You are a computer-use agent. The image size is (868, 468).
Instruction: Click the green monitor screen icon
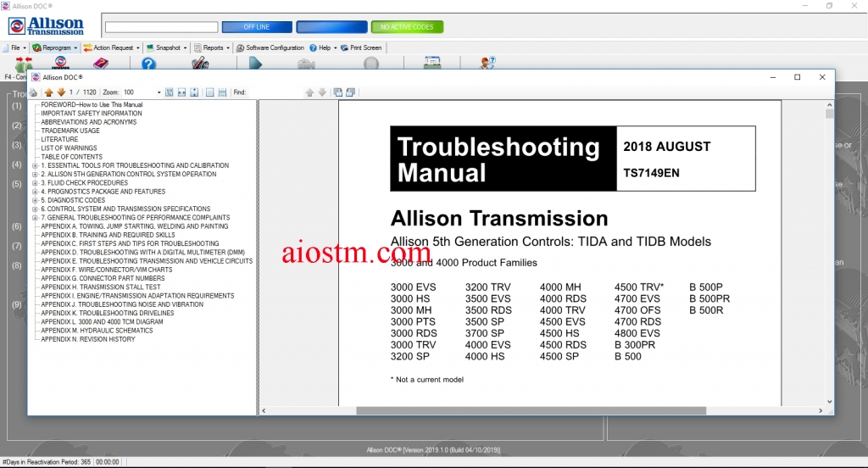[x=432, y=63]
